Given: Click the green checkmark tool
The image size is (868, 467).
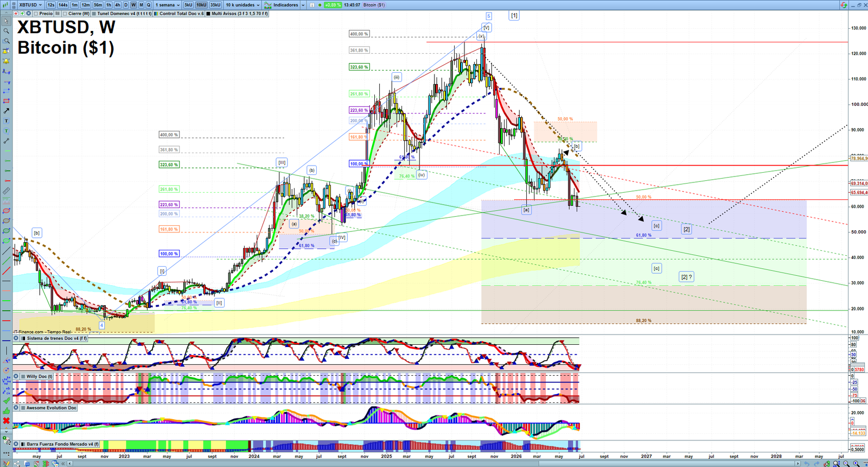Looking at the screenshot, I should pyautogui.click(x=7, y=400).
